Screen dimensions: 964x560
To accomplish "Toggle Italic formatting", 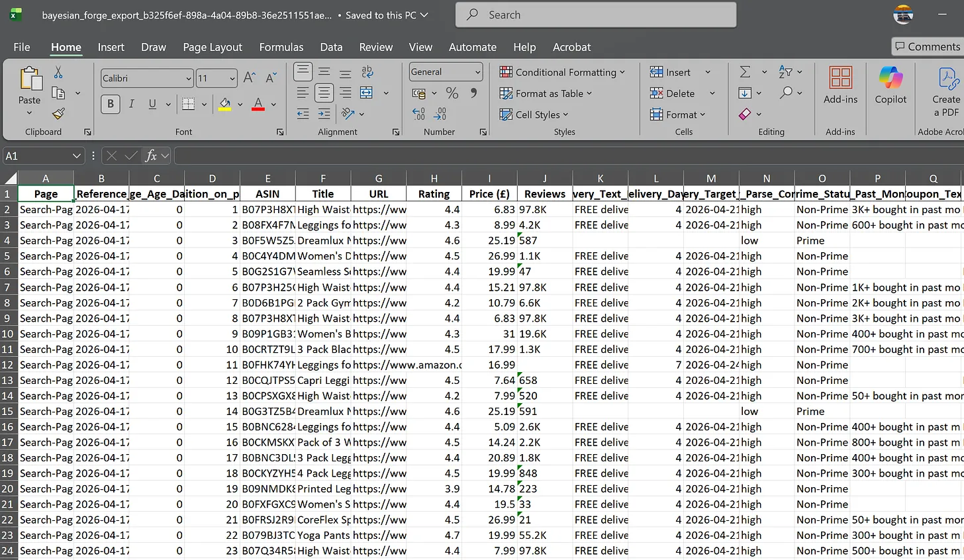I will tap(132, 104).
